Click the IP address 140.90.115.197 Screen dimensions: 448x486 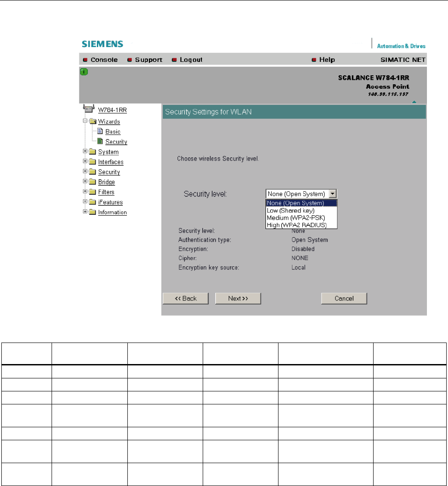(x=388, y=94)
